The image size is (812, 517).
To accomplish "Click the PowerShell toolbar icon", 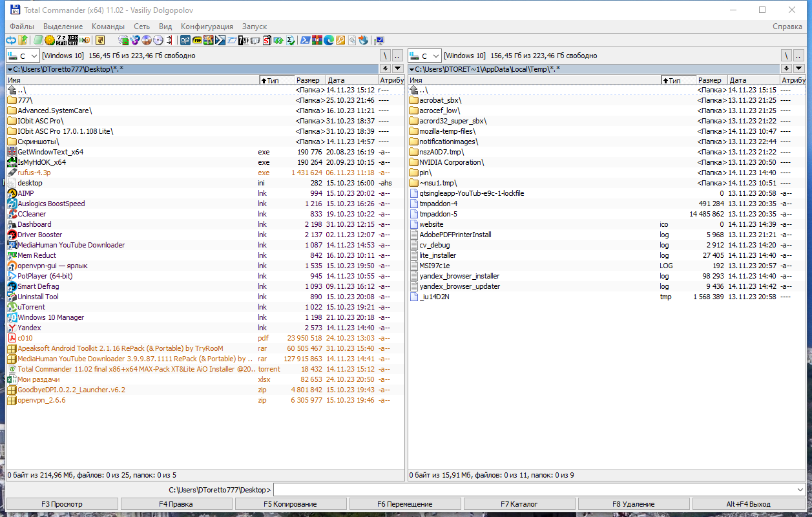I will point(305,40).
